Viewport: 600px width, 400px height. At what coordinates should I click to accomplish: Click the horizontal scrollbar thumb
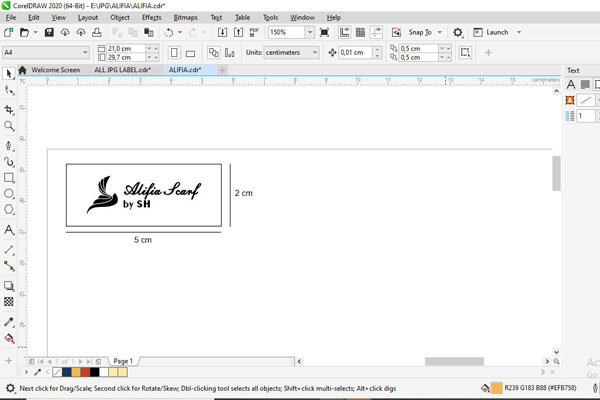(454, 361)
